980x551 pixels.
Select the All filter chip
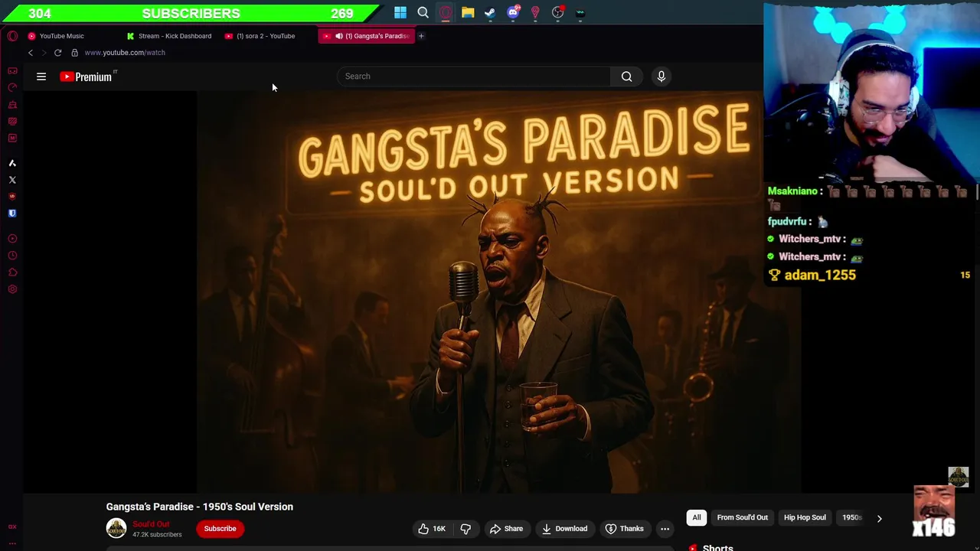697,518
